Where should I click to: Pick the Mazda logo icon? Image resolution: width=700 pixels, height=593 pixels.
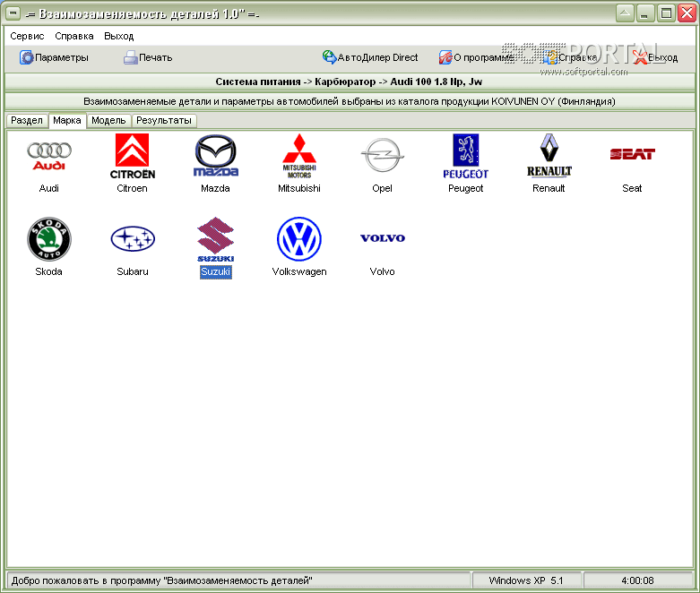coord(216,155)
